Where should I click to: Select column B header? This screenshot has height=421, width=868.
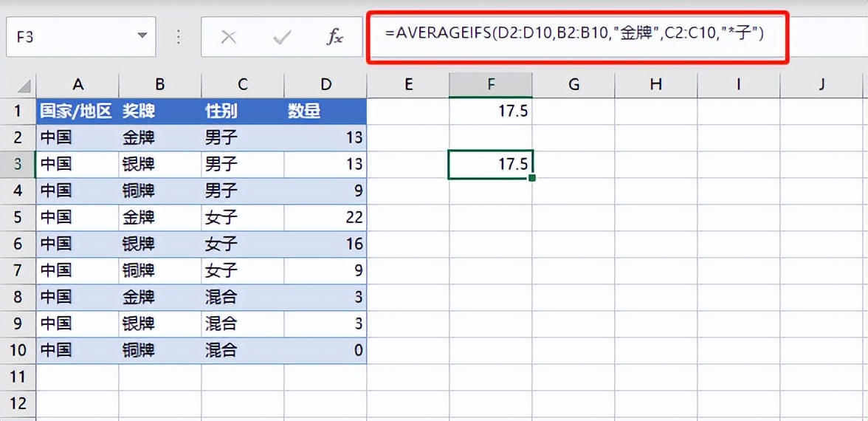tap(160, 85)
